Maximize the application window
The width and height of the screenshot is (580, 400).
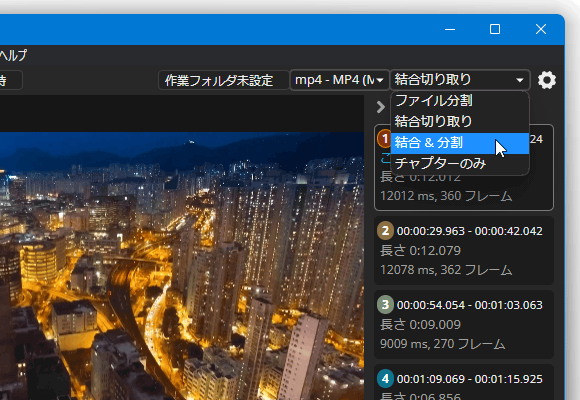495,29
